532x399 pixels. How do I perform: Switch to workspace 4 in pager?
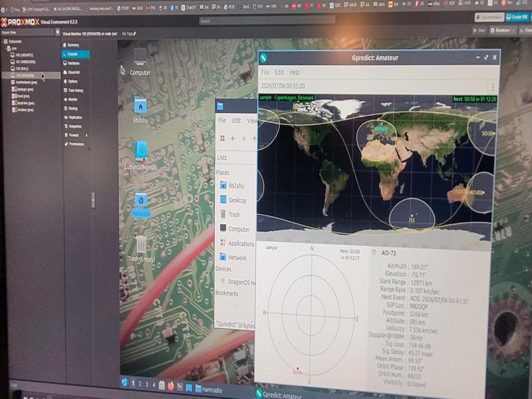(154, 385)
